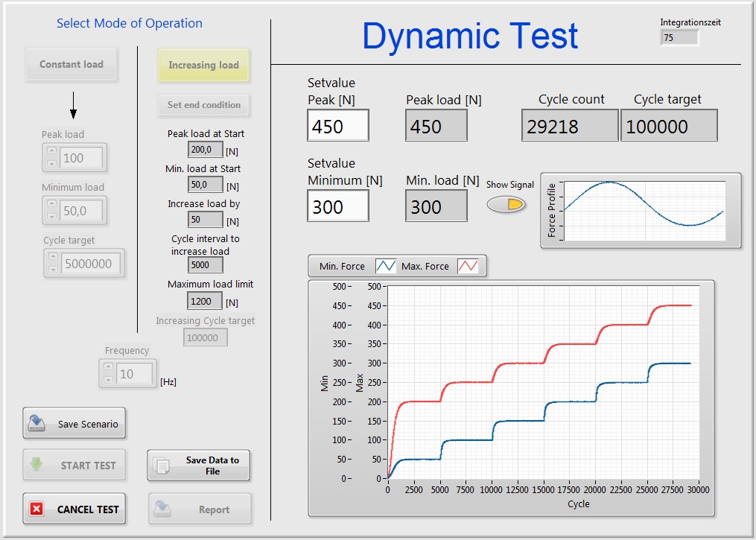756x540 pixels.
Task: Click the Cycle interval to increase load field
Action: click(x=205, y=265)
